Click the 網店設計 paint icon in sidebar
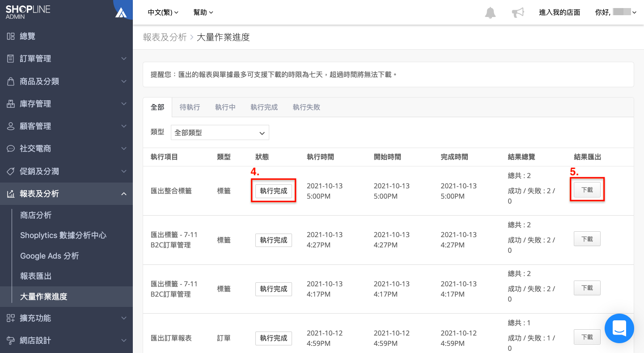 (11, 340)
